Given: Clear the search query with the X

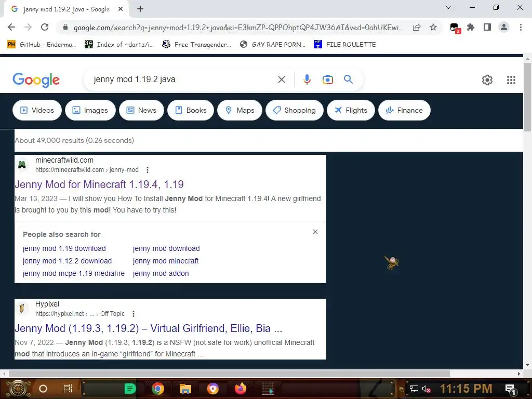Looking at the screenshot, I should [281, 79].
